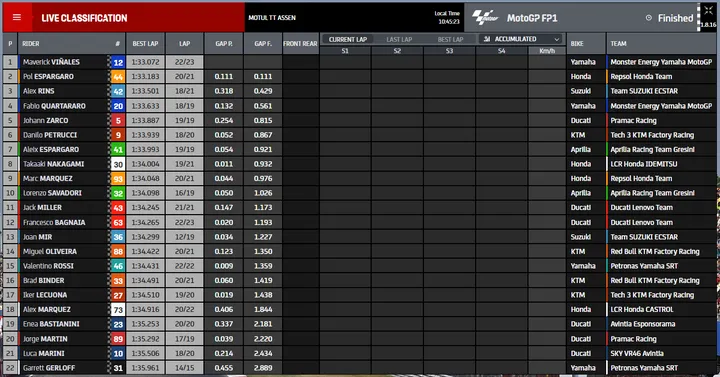Viewport: 720px width, 377px height.
Task: Click number 27 badge for Lecuona
Action: pyautogui.click(x=118, y=295)
